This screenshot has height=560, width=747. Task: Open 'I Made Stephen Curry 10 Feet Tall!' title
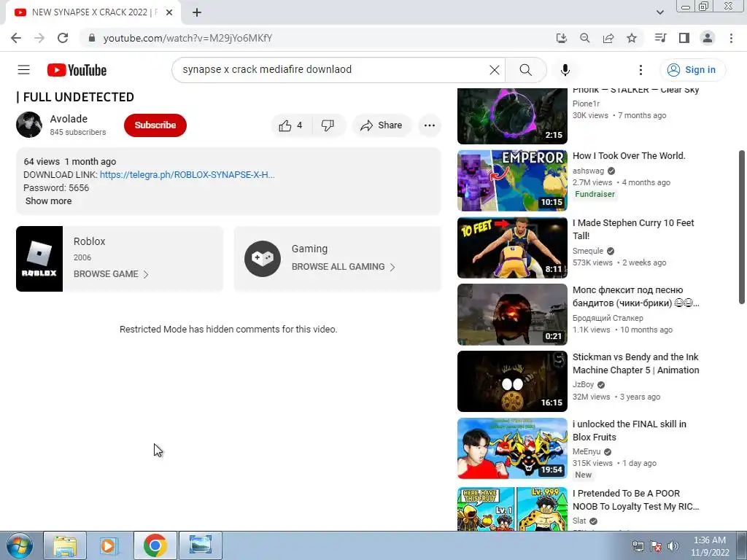(x=633, y=229)
